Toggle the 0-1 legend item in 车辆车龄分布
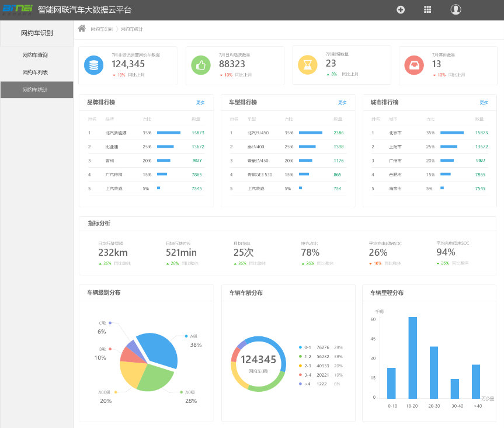Image resolution: width=504 pixels, height=428 pixels. 308,347
